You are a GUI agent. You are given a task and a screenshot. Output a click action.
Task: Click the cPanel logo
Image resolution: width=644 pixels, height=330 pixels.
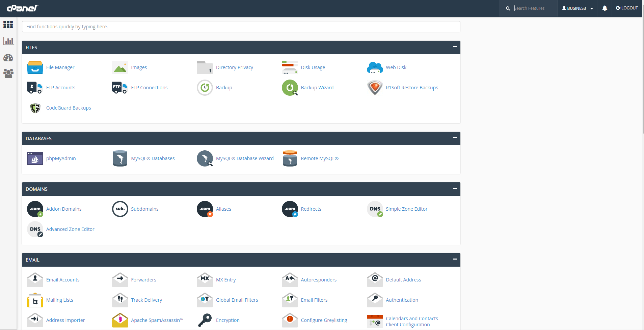[x=22, y=8]
